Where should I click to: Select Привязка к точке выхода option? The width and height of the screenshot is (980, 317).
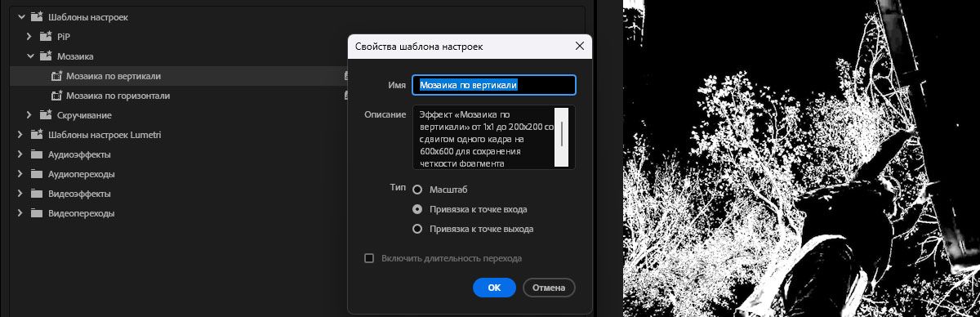coord(417,229)
